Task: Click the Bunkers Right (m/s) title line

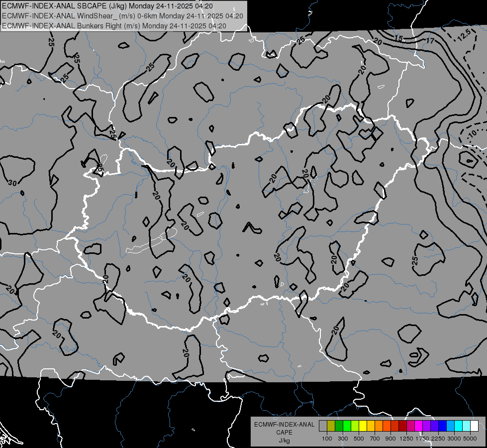Action: pyautogui.click(x=114, y=26)
